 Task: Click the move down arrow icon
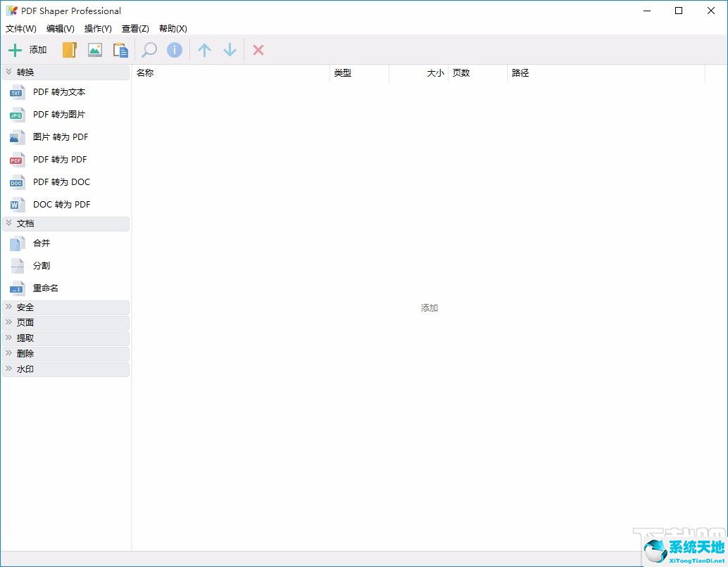coord(230,50)
